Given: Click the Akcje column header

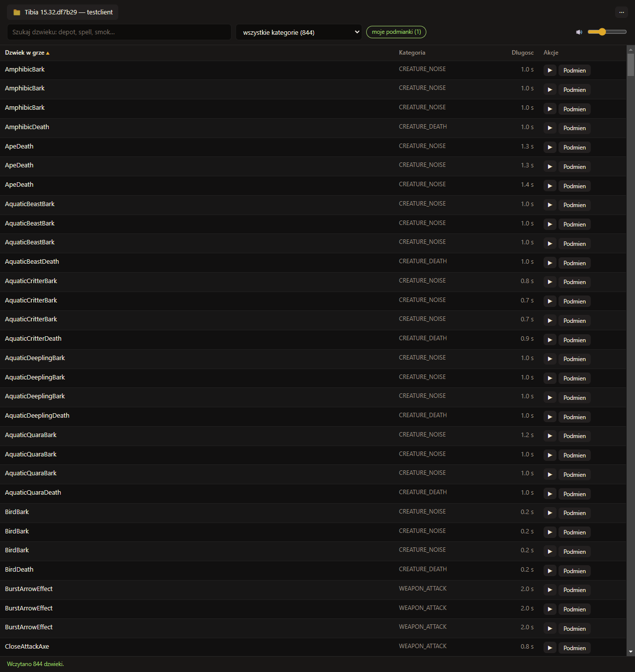Looking at the screenshot, I should click(551, 53).
